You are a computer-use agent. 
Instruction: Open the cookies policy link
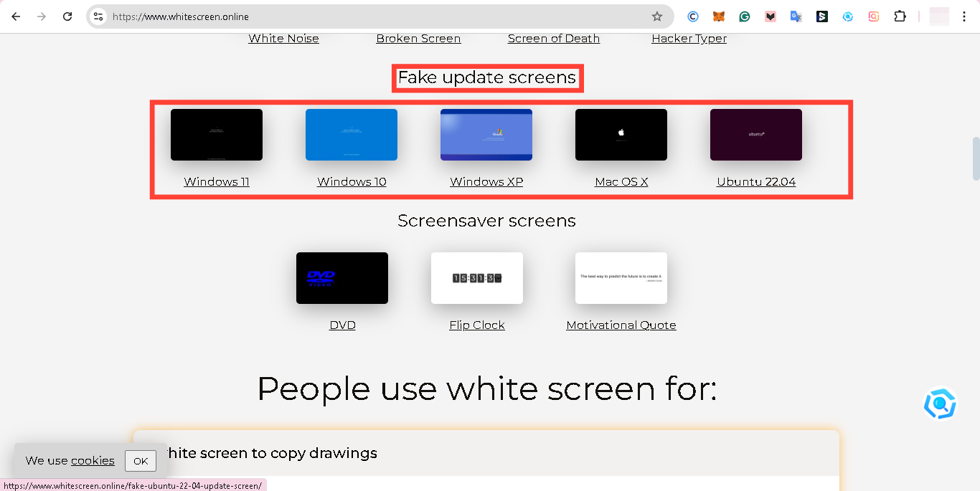click(x=93, y=461)
